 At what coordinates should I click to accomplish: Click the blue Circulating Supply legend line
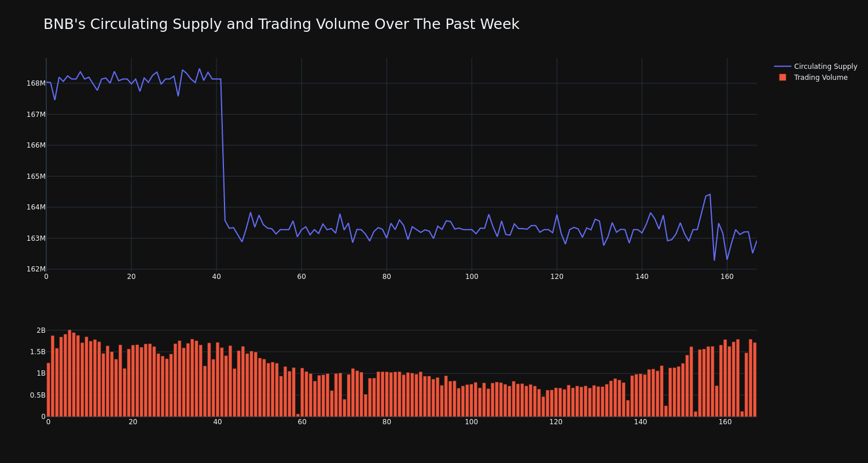[782, 67]
